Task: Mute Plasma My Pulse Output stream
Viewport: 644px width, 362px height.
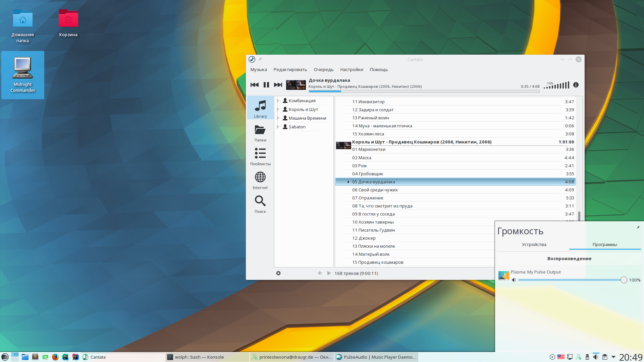Action: point(514,280)
